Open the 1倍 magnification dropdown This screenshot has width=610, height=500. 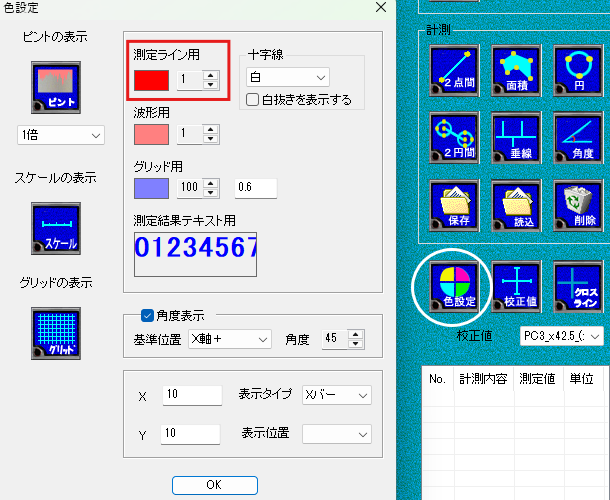(x=61, y=135)
